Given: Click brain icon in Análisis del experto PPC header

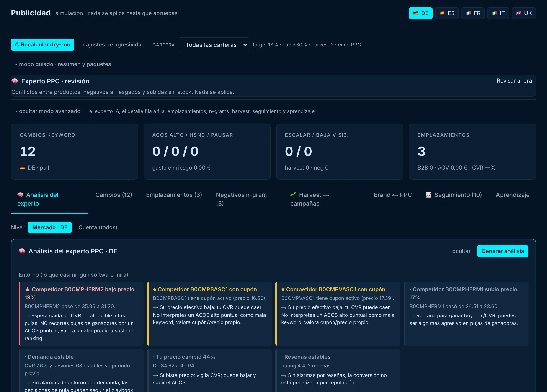Looking at the screenshot, I should coord(22,251).
